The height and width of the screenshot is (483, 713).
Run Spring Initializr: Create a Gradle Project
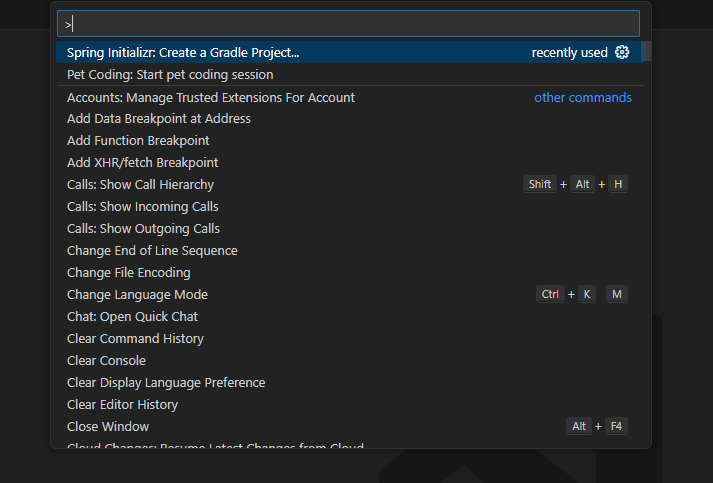[x=350, y=52]
